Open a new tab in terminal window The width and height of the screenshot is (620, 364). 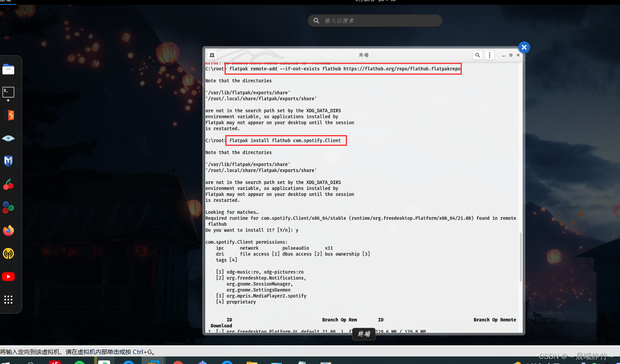[212, 55]
